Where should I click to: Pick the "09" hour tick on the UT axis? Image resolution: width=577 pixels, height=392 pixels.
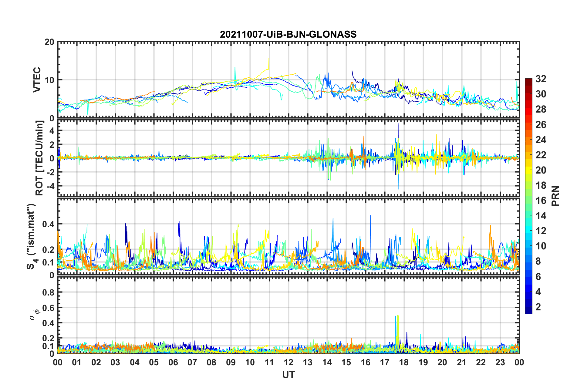pos(231,362)
